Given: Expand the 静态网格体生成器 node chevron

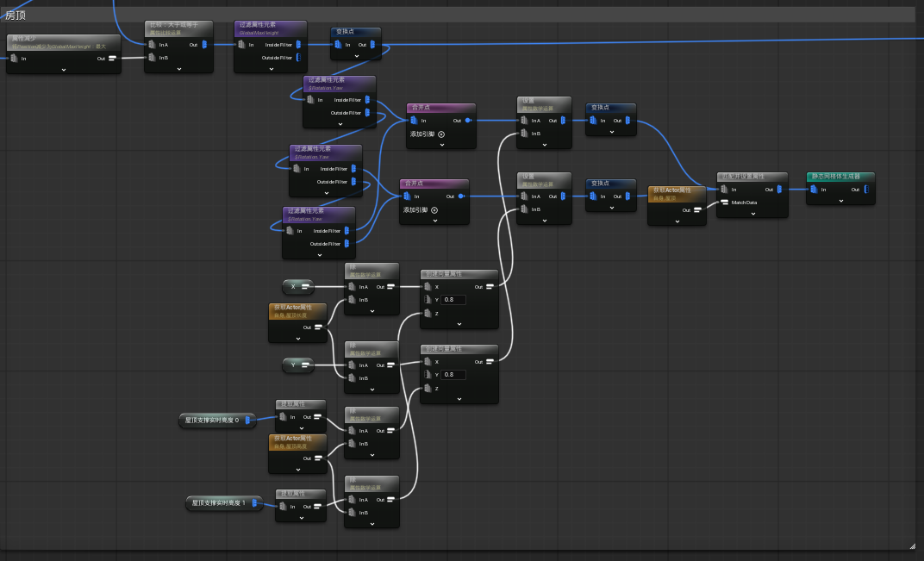Looking at the screenshot, I should [841, 201].
